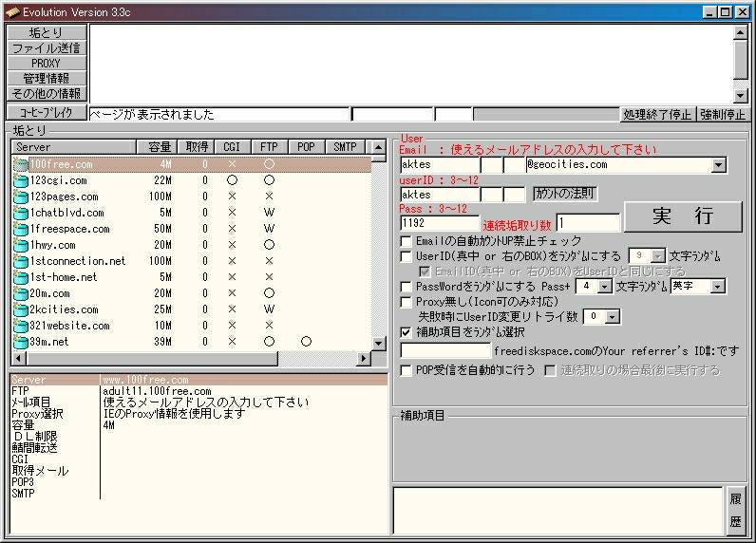The height and width of the screenshot is (543, 756).
Task: Open the その他の情報 tab
Action: click(47, 93)
